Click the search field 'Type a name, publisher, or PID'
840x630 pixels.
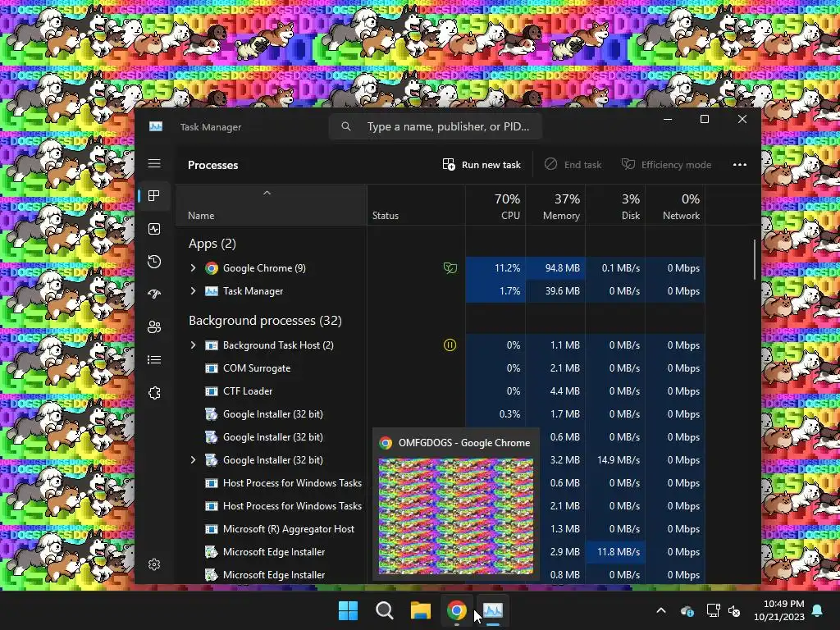pyautogui.click(x=436, y=126)
